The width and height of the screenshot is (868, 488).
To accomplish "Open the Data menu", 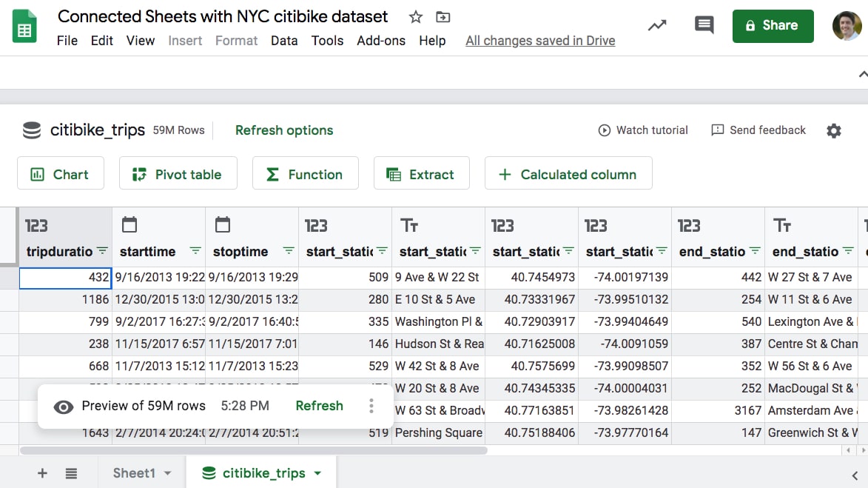I will tap(284, 41).
